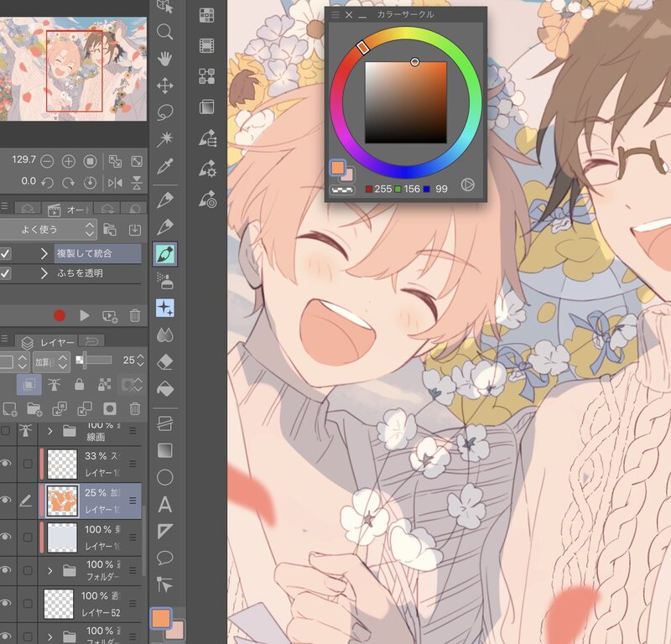Toggle the 複製して統合 action checkbox
671x644 pixels.
point(5,253)
